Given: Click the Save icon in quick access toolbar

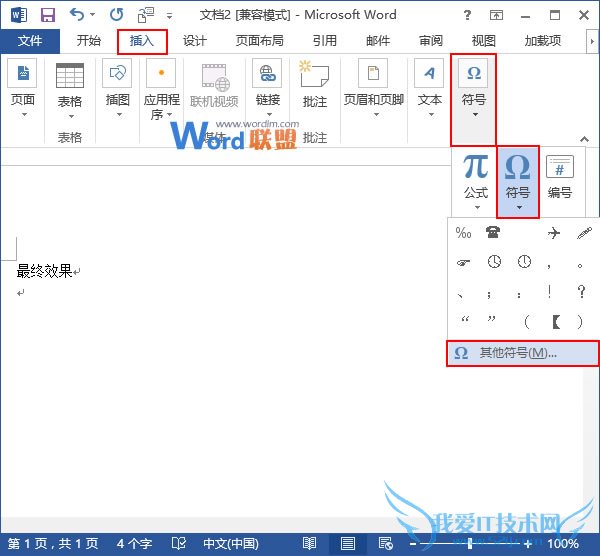Looking at the screenshot, I should pos(48,15).
